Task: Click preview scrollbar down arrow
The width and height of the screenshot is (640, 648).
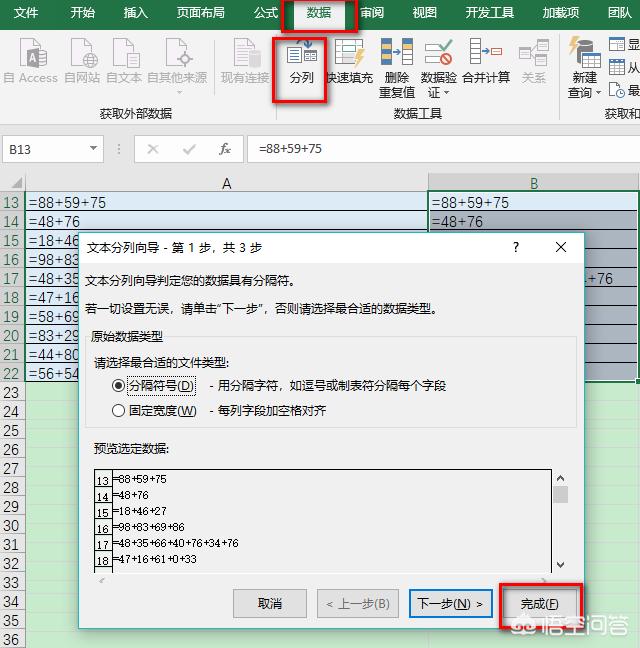Action: coord(560,565)
